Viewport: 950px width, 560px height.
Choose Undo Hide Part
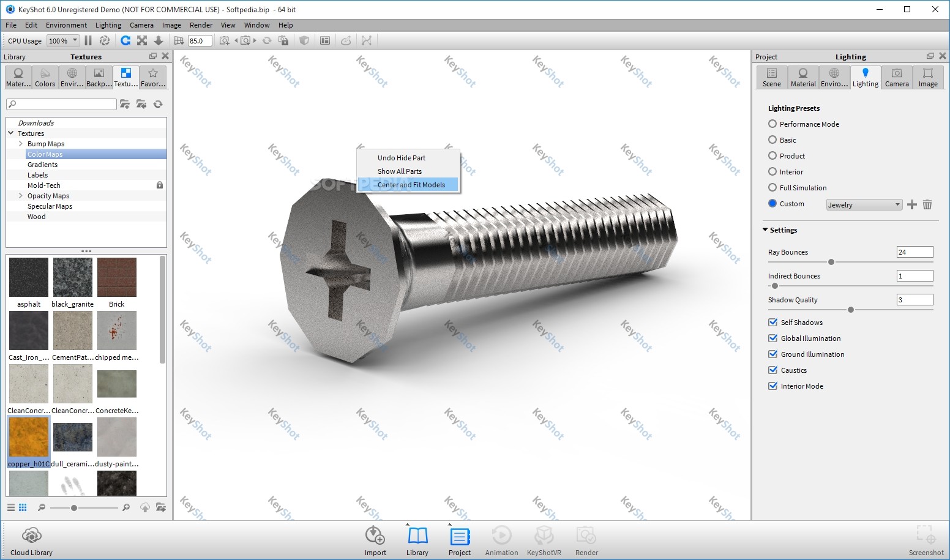pos(408,157)
